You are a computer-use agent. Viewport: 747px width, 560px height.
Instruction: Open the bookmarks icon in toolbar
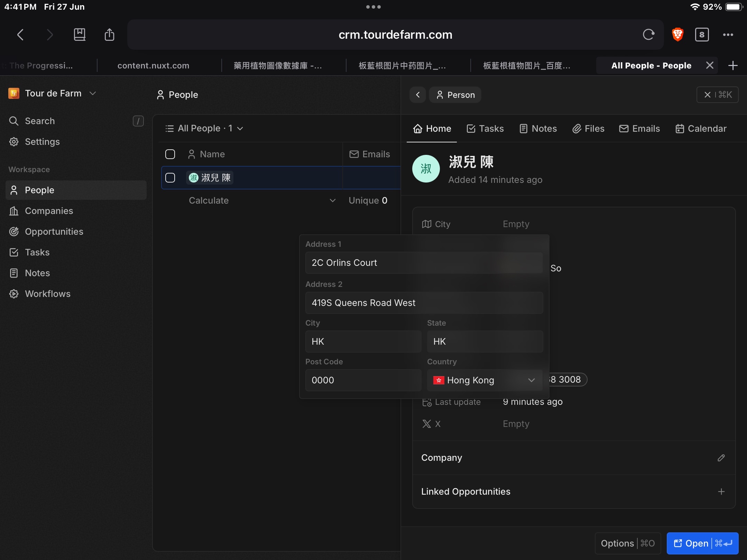coord(80,35)
